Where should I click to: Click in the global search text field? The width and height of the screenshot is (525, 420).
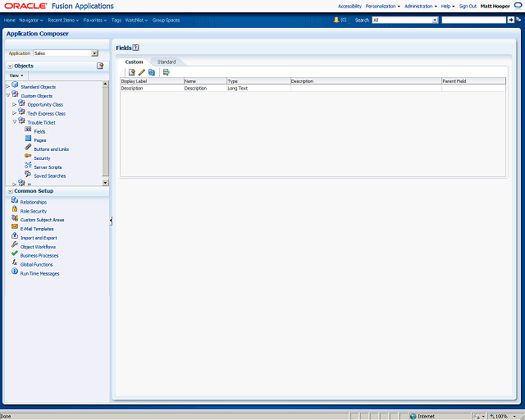[474, 20]
